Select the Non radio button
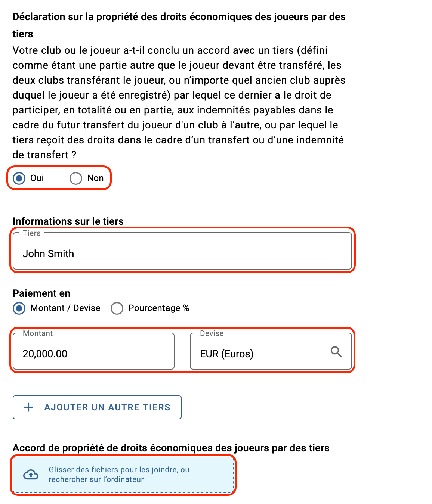 click(76, 178)
